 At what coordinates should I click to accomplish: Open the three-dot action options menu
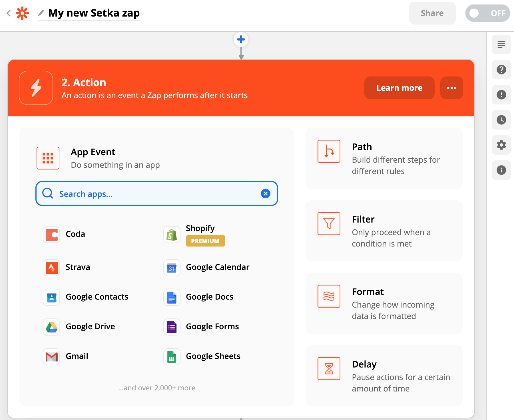pyautogui.click(x=451, y=88)
